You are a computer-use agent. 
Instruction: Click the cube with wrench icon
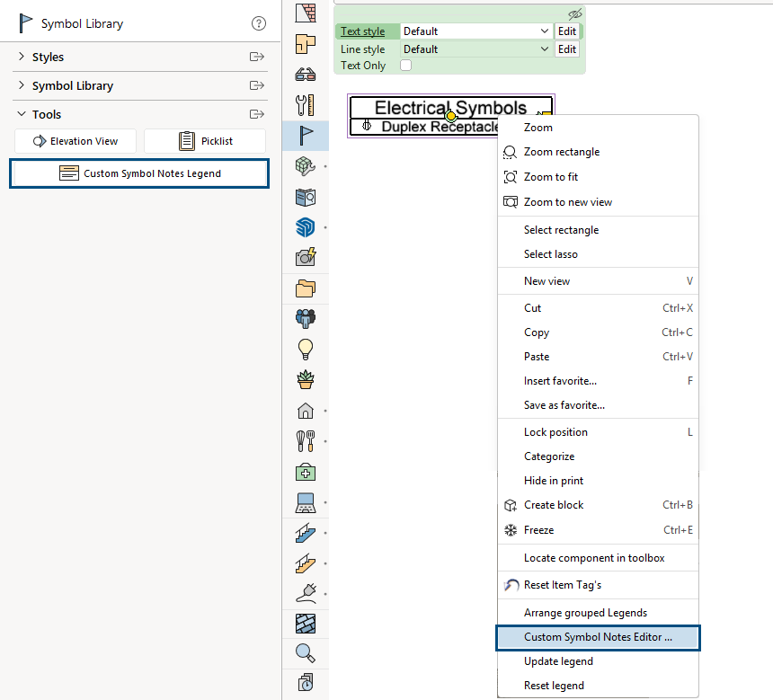click(306, 166)
